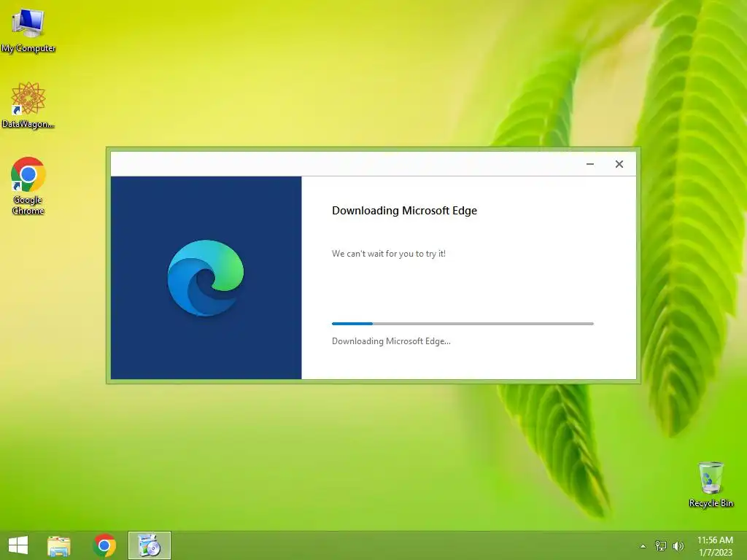Minimize the Edge installer window
The height and width of the screenshot is (560, 747).
pyautogui.click(x=589, y=164)
